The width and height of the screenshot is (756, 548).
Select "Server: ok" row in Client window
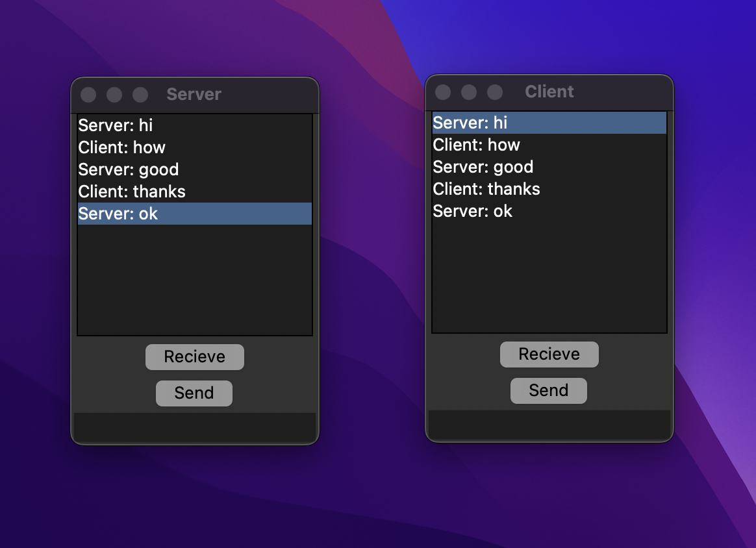coord(549,211)
